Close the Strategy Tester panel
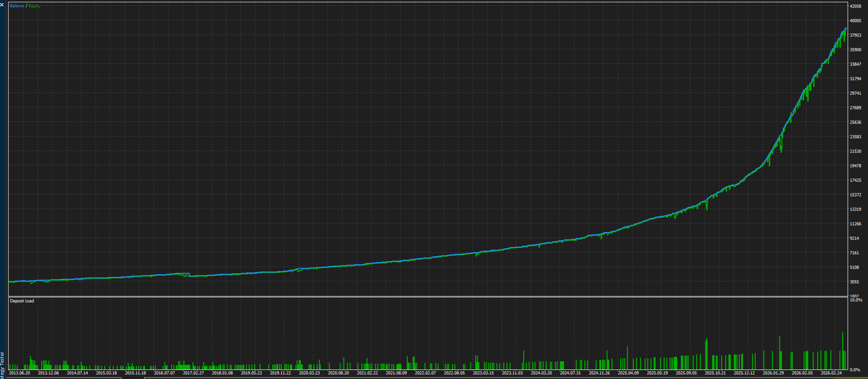Screen dimensions: 868x379 2,5
